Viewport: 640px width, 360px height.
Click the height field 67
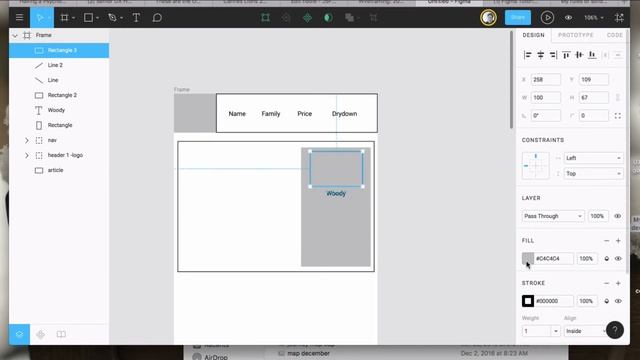[594, 98]
